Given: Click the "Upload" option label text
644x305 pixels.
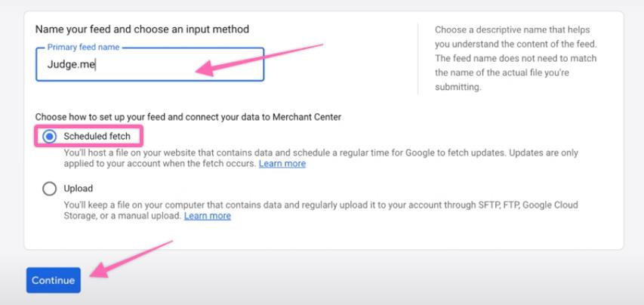Looking at the screenshot, I should coord(79,189).
